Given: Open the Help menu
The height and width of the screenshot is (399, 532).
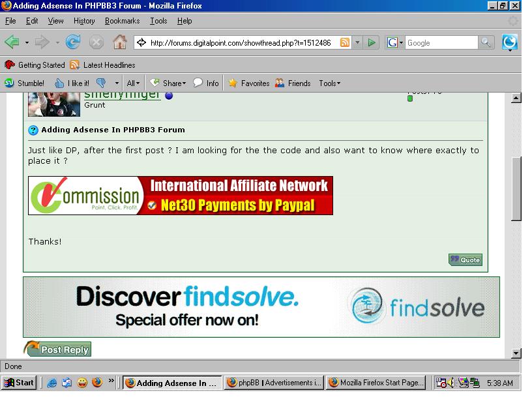Looking at the screenshot, I should [185, 21].
